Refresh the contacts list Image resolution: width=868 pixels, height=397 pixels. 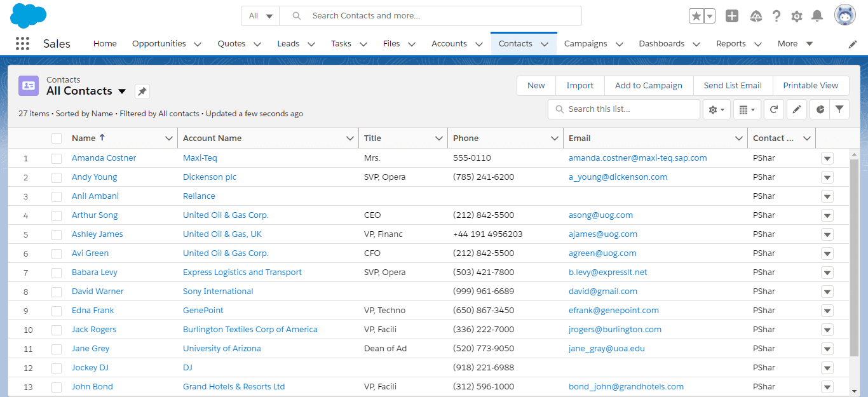(x=774, y=109)
